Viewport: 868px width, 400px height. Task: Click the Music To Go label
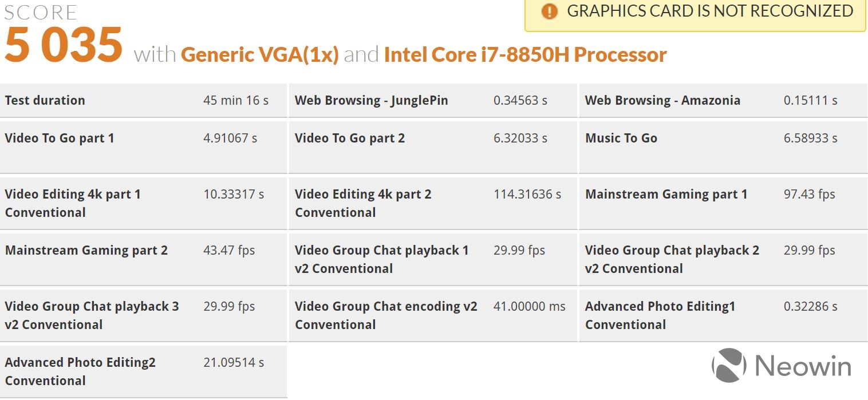(621, 138)
